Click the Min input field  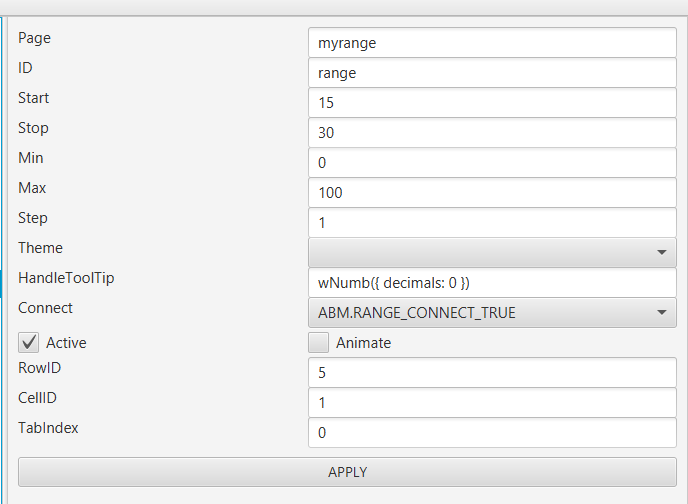(x=492, y=163)
